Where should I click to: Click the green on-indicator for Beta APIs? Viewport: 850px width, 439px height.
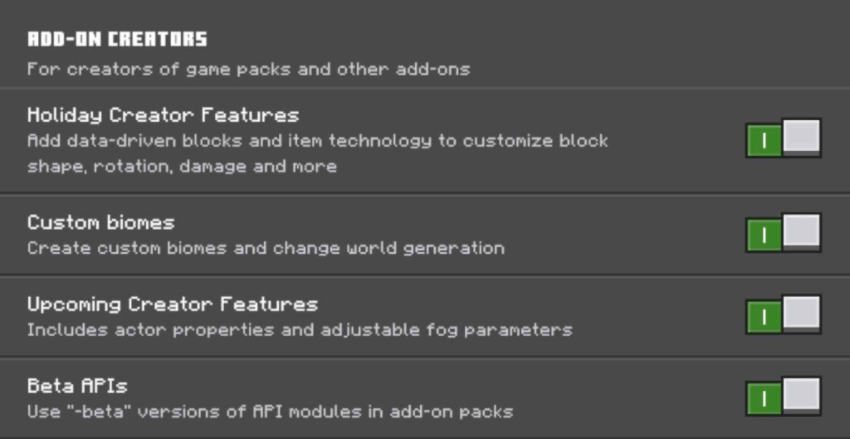coord(764,399)
